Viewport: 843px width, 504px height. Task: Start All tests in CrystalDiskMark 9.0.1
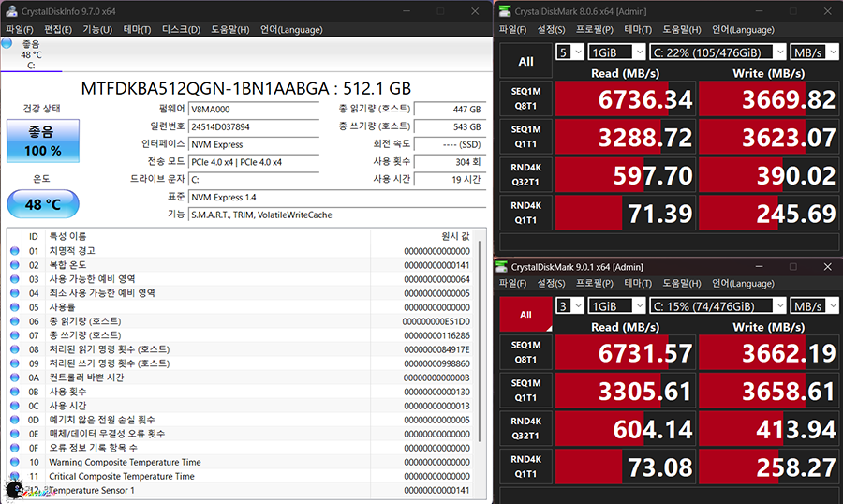click(x=525, y=315)
